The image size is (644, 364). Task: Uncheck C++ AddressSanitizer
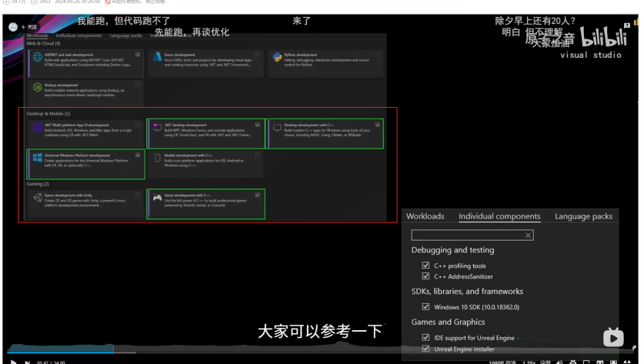(425, 276)
